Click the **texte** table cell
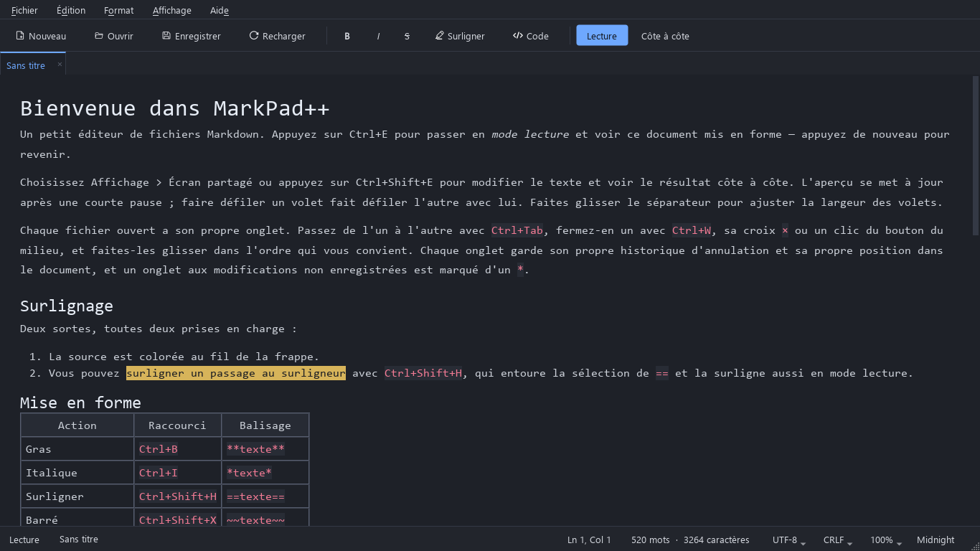Viewport: 980px width, 551px height. 265,449
